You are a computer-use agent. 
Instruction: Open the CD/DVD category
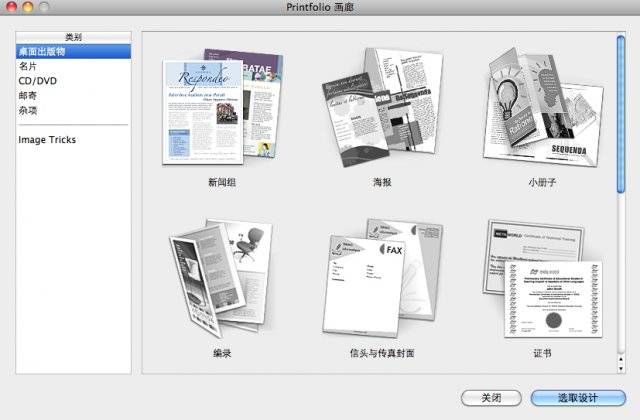pyautogui.click(x=37, y=81)
